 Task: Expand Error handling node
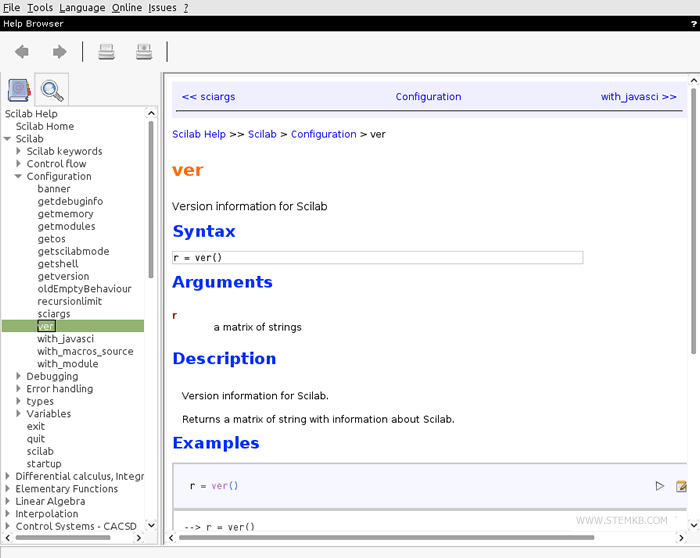coord(18,389)
